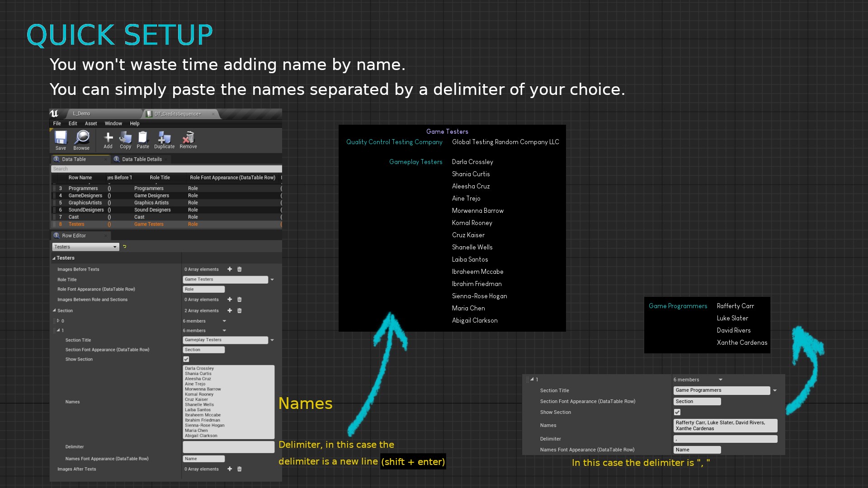Viewport: 868px width, 488px height.
Task: Switch to Data Table Details tab
Action: (142, 159)
